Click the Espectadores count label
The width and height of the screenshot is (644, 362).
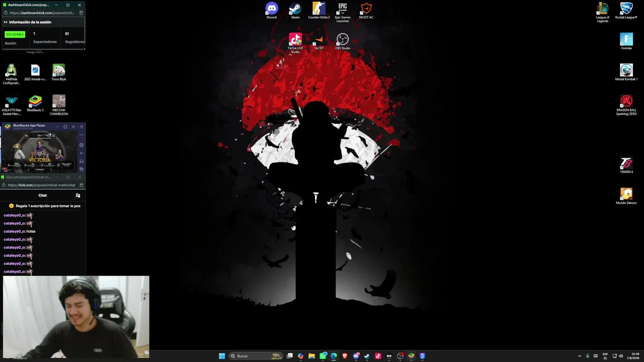click(45, 42)
